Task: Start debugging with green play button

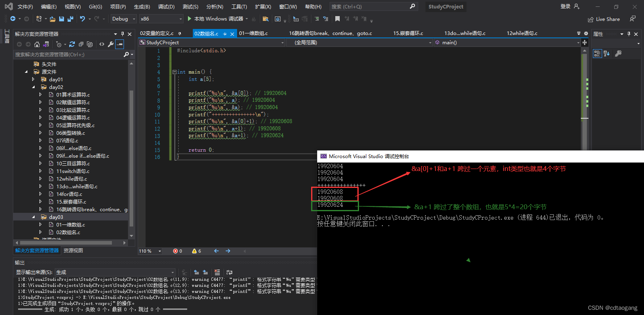Action: click(x=190, y=19)
